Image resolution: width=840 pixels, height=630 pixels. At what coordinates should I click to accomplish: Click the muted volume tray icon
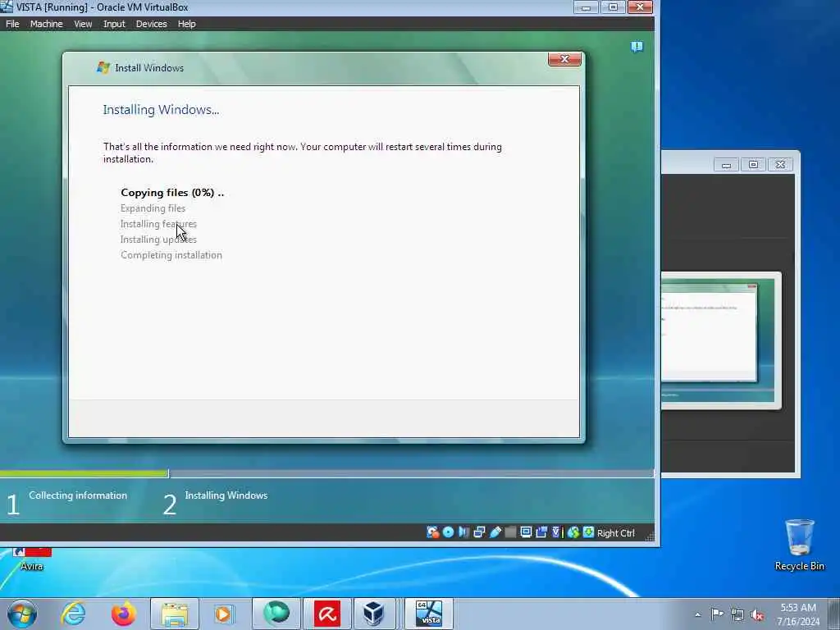coord(757,614)
